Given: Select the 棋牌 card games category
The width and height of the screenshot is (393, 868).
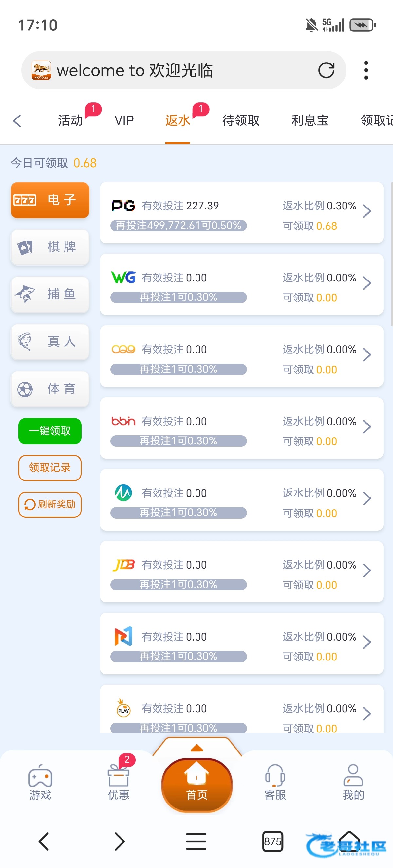Looking at the screenshot, I should pyautogui.click(x=50, y=247).
